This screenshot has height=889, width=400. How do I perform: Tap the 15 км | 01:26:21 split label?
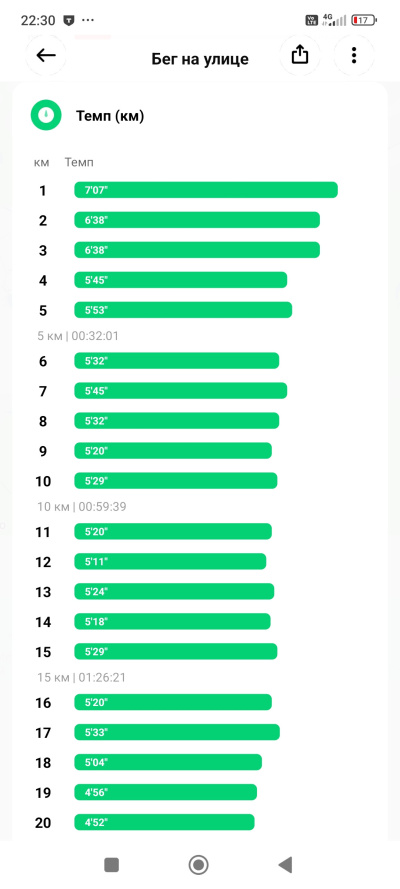[82, 677]
